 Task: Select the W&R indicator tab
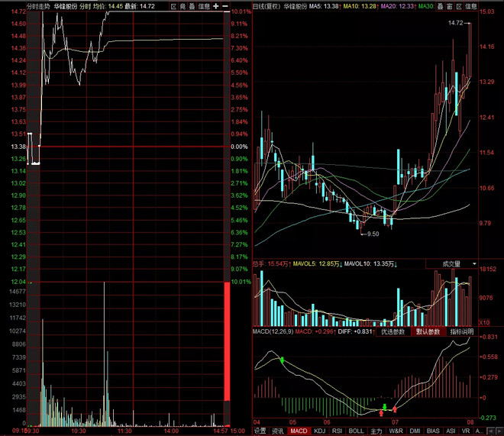click(396, 431)
